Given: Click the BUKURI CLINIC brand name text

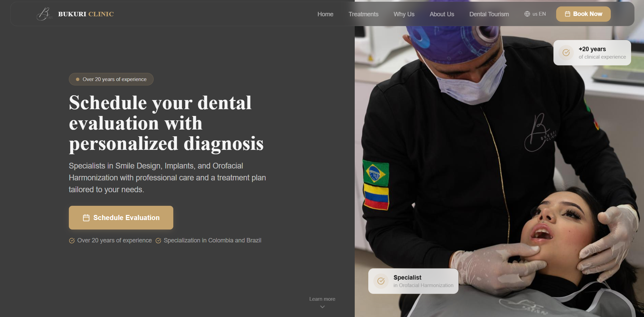Looking at the screenshot, I should (x=86, y=14).
